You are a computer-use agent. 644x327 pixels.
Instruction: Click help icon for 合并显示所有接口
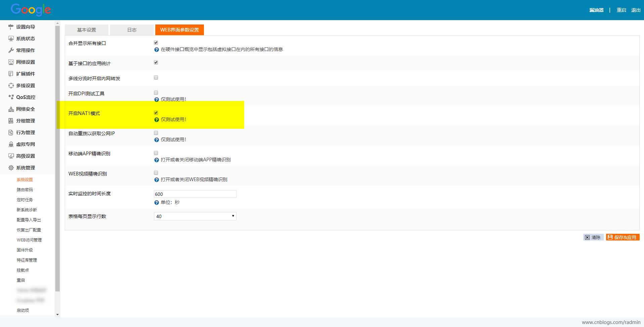click(x=156, y=50)
